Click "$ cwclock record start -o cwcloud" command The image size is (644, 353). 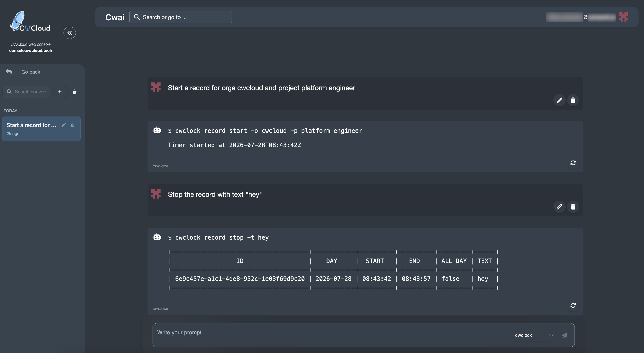pyautogui.click(x=265, y=131)
